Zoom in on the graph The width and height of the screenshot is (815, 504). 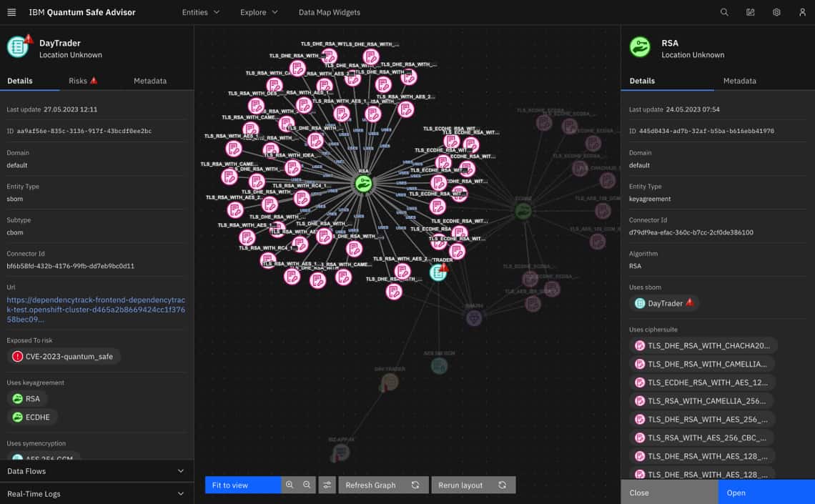tap(290, 485)
